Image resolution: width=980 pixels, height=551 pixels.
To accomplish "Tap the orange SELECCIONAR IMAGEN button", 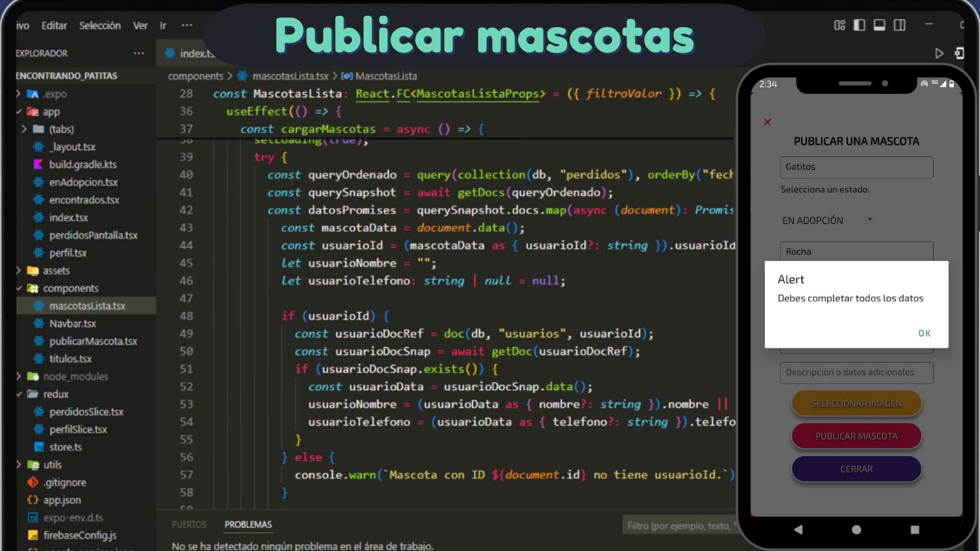I will pos(856,404).
